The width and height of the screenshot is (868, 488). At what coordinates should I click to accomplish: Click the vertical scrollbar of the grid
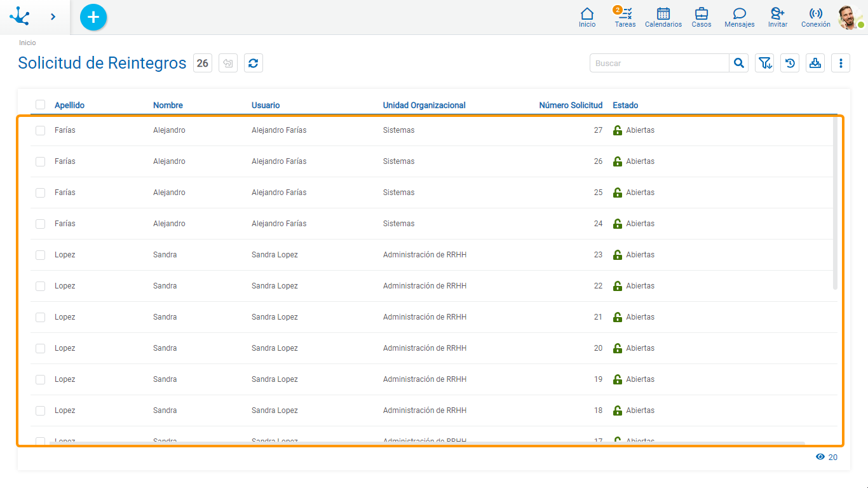pos(835,203)
